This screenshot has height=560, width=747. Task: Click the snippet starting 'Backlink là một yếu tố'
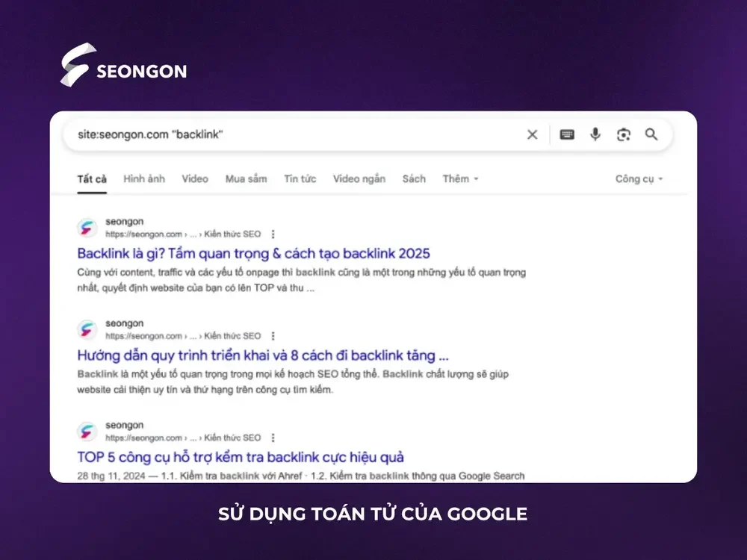click(293, 382)
